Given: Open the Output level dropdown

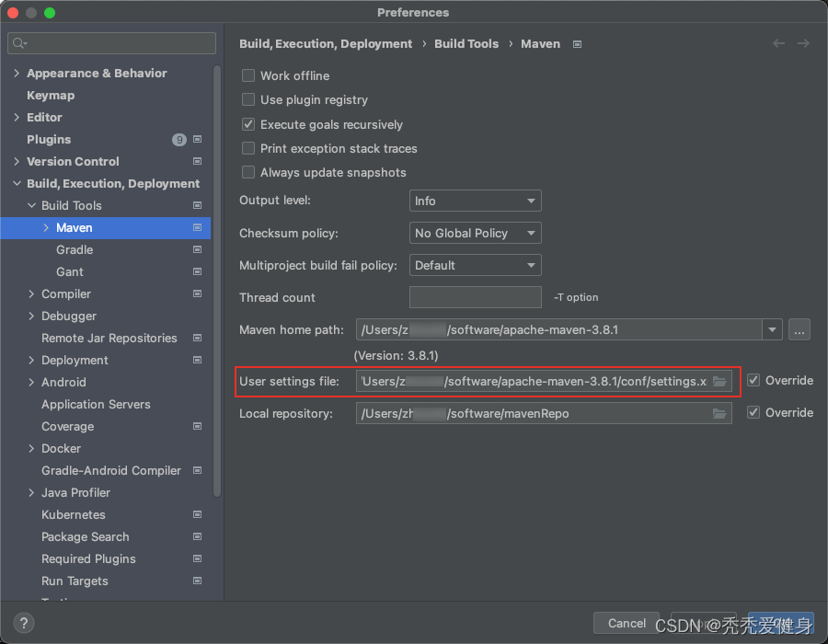Looking at the screenshot, I should coord(476,201).
